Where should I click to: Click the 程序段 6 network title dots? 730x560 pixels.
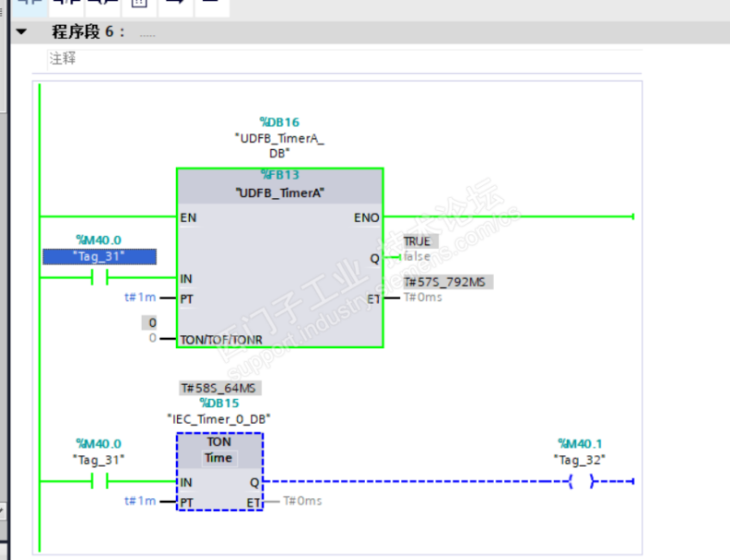[147, 35]
